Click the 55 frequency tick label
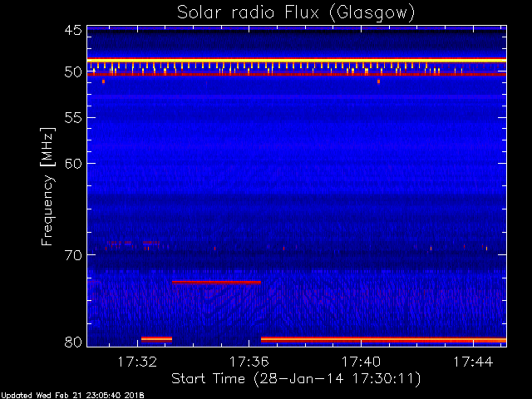The width and height of the screenshot is (532, 399). tap(73, 118)
